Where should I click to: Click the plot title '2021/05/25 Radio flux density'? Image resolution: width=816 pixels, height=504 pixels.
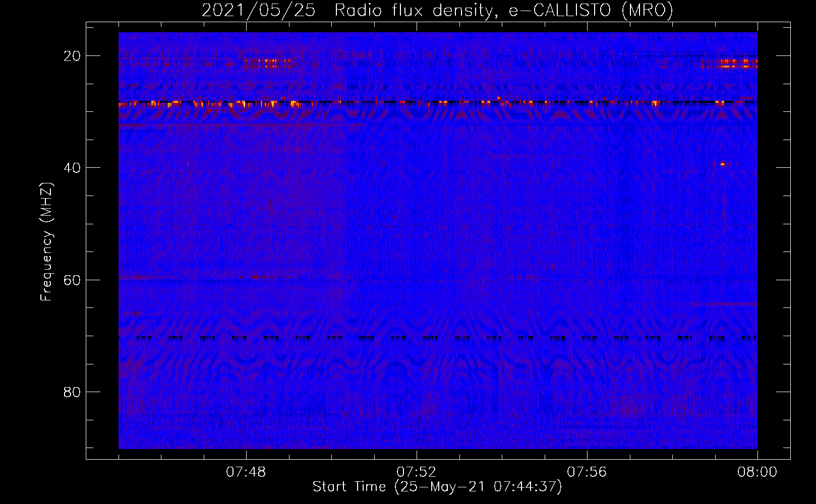click(x=437, y=11)
